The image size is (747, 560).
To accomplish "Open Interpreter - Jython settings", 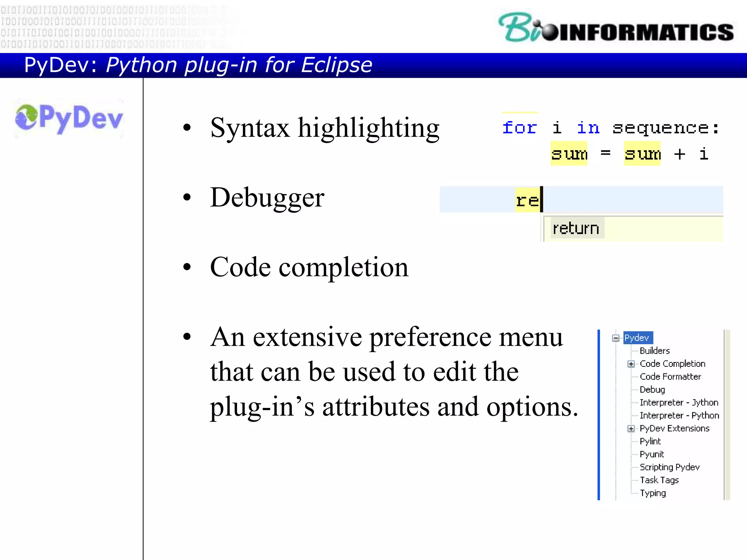I will [x=679, y=402].
